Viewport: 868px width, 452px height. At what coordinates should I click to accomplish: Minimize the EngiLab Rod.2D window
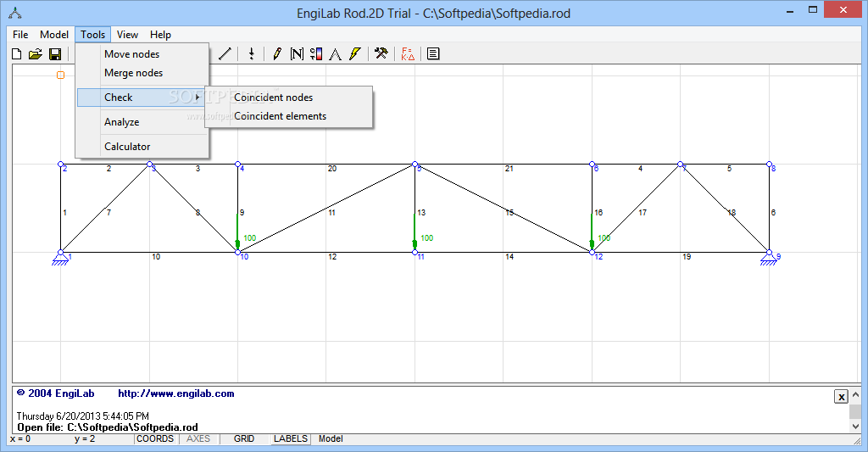790,10
